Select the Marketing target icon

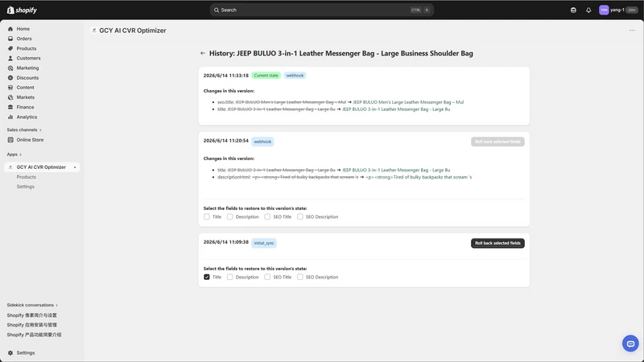[x=10, y=68]
